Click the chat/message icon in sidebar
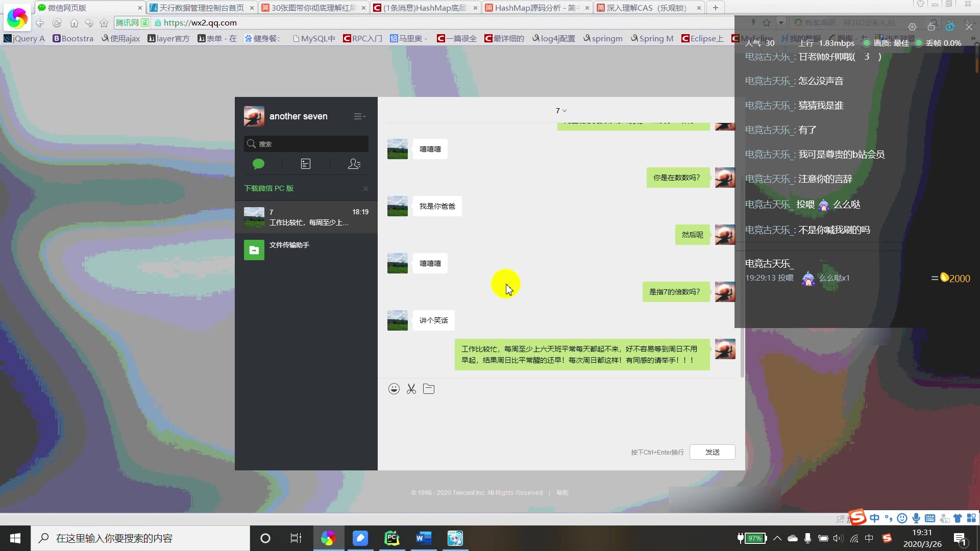 (258, 164)
